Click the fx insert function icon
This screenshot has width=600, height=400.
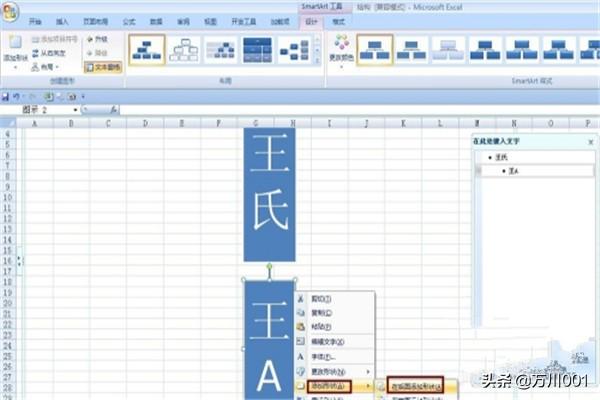(114, 110)
